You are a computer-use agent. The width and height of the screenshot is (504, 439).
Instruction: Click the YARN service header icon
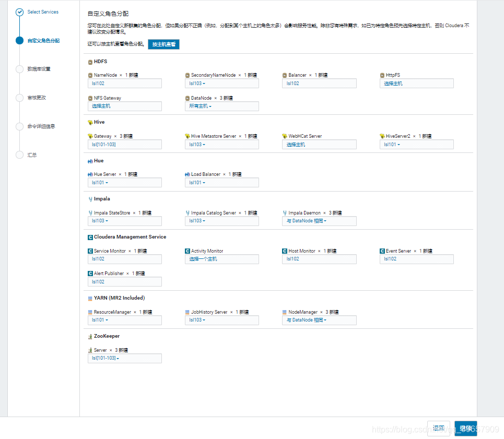click(90, 299)
